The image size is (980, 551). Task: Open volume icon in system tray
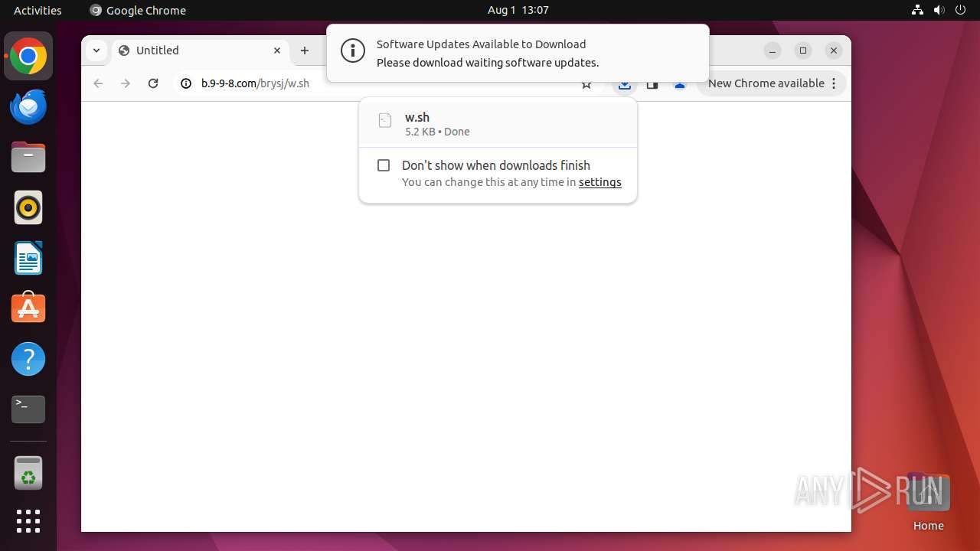click(x=939, y=10)
